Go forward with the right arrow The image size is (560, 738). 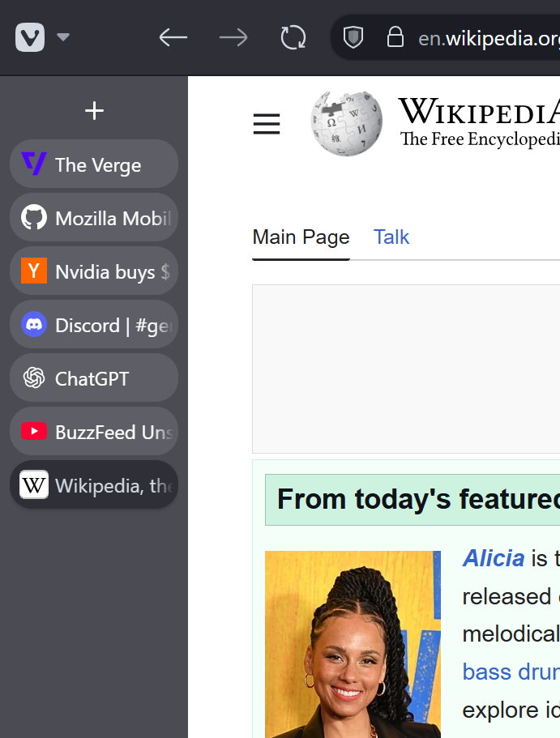click(x=233, y=37)
